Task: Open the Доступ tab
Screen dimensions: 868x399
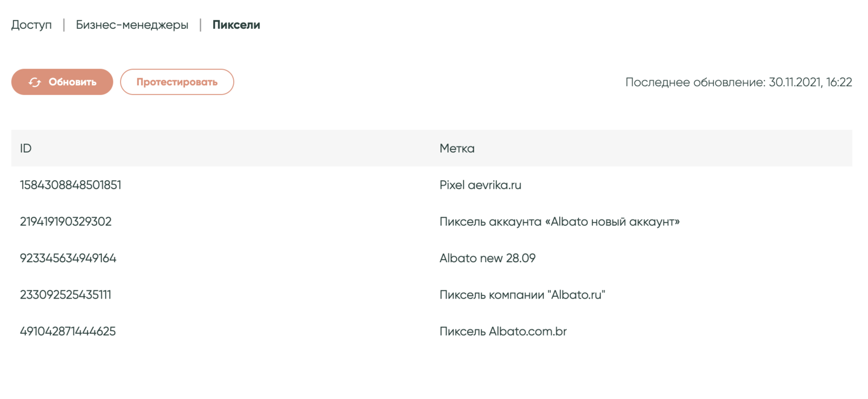Action: pyautogui.click(x=31, y=25)
